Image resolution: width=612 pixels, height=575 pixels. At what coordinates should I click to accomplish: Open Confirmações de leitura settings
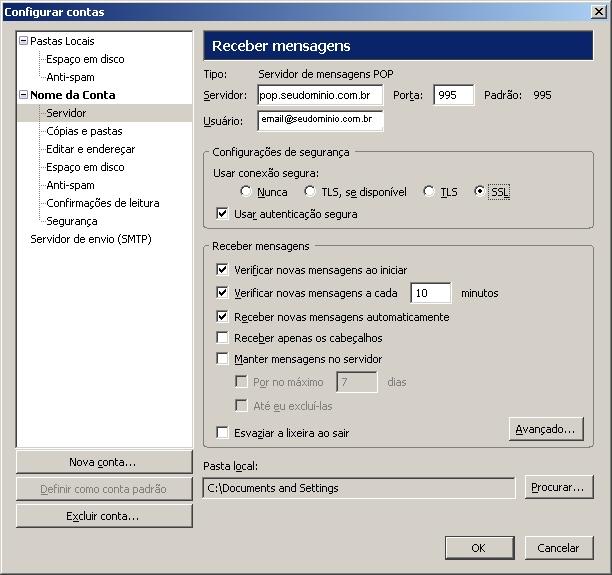[x=103, y=203]
